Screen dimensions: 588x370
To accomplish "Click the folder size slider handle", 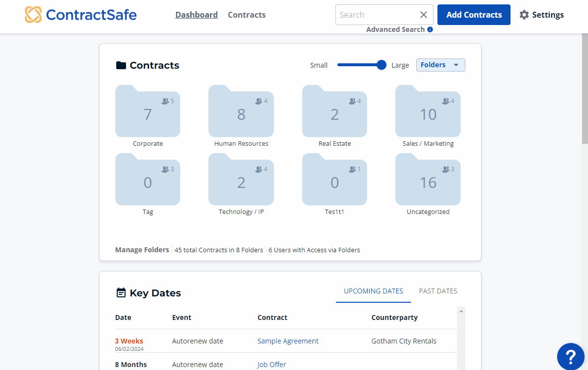I will click(382, 65).
